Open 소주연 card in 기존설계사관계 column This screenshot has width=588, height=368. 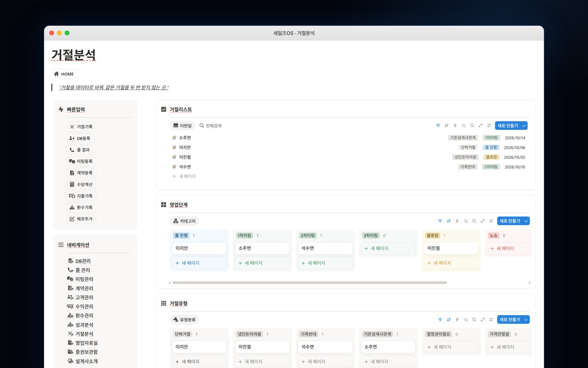pyautogui.click(x=388, y=347)
